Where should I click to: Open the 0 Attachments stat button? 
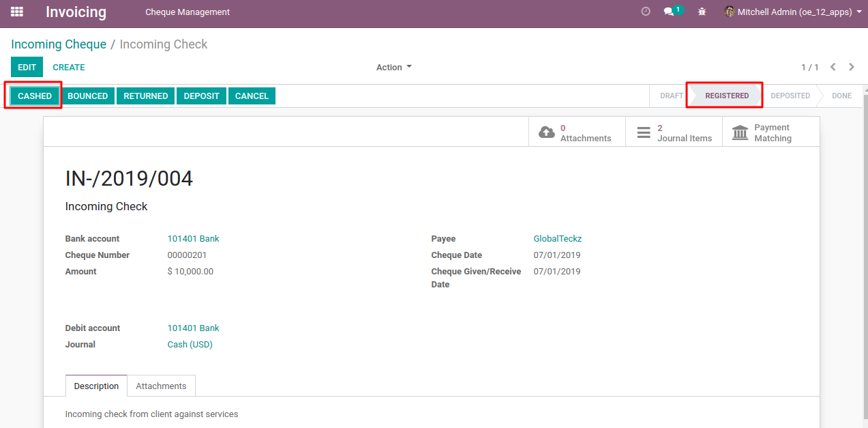point(577,132)
